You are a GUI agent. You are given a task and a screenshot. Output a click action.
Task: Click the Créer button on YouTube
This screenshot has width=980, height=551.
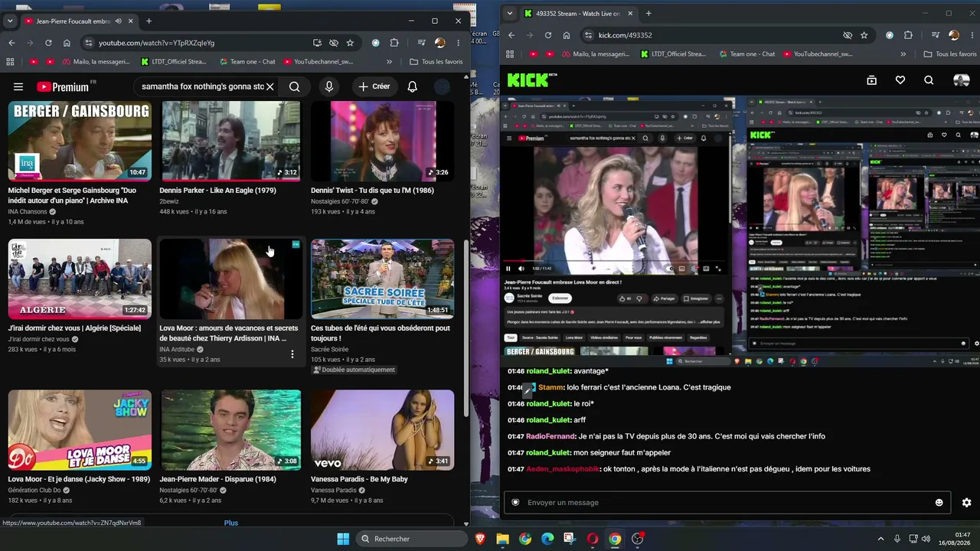374,87
